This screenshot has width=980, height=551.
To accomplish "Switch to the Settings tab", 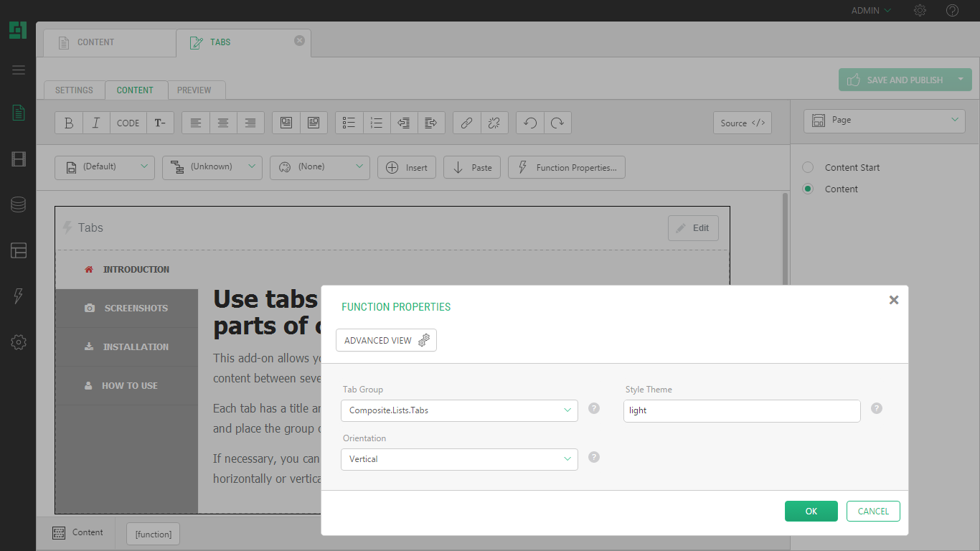I will coord(74,90).
